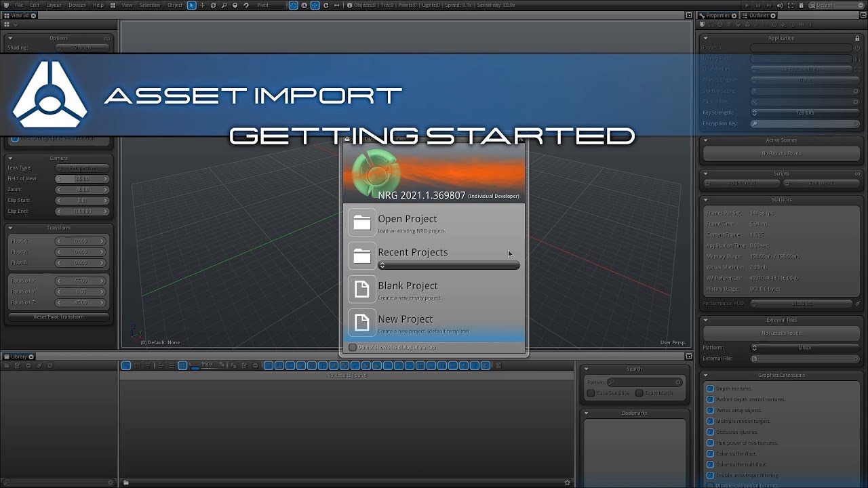Screen dimensions: 868x488
Task: Collapse the Bookmarks section
Action: (x=587, y=413)
